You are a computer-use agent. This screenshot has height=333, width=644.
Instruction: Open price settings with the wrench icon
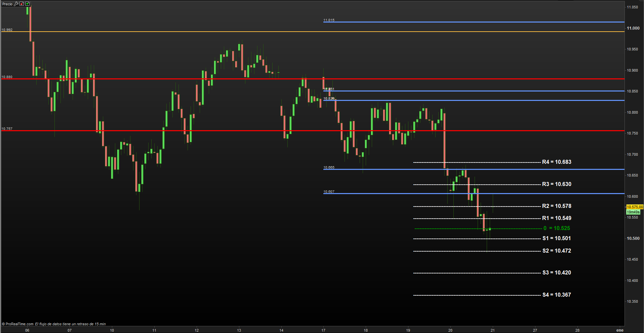coord(16,4)
